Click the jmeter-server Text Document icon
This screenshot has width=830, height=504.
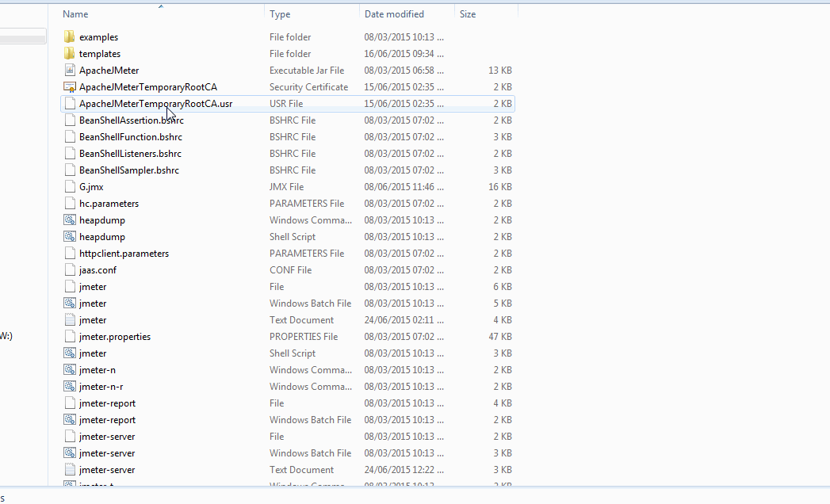click(69, 470)
